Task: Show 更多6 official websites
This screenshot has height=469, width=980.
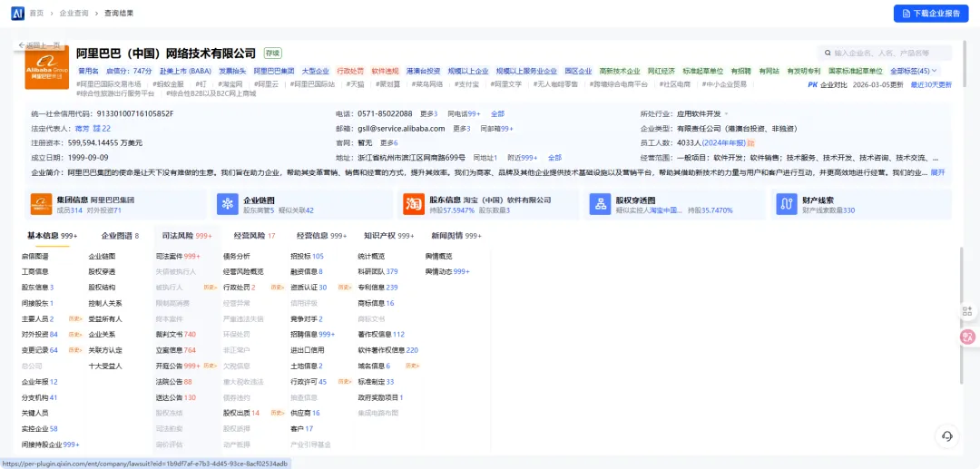Action: pyautogui.click(x=388, y=143)
